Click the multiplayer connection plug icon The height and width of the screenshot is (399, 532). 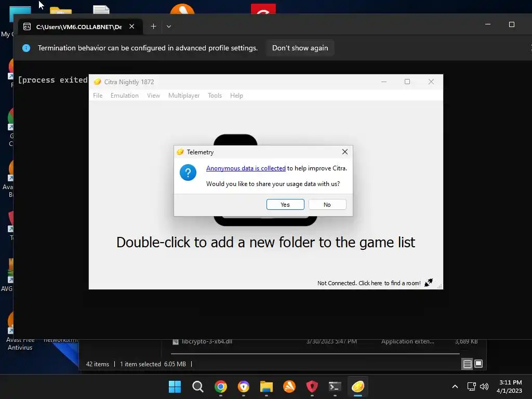pyautogui.click(x=429, y=283)
